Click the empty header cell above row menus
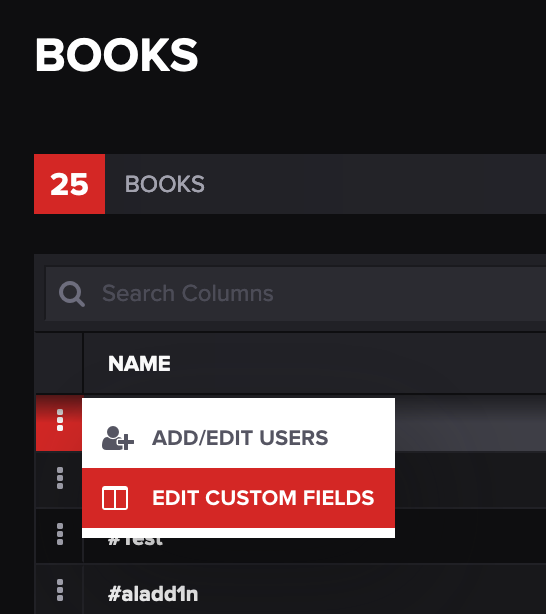 click(59, 363)
